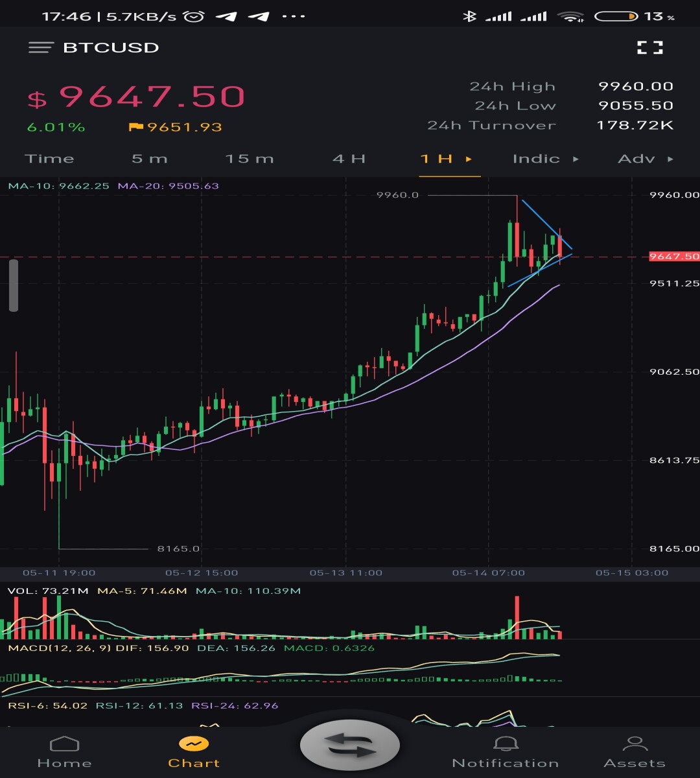
Task: Tap the Home icon in bottom bar
Action: 64,744
